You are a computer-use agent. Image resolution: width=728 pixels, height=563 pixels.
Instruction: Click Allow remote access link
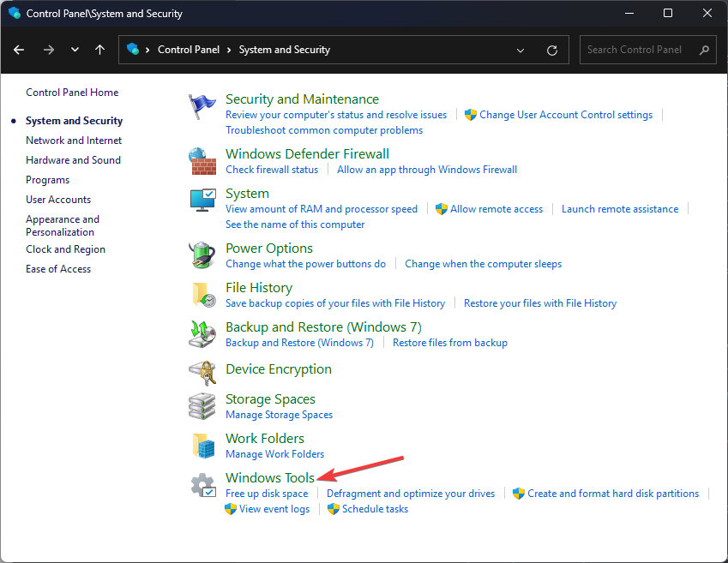tap(496, 209)
